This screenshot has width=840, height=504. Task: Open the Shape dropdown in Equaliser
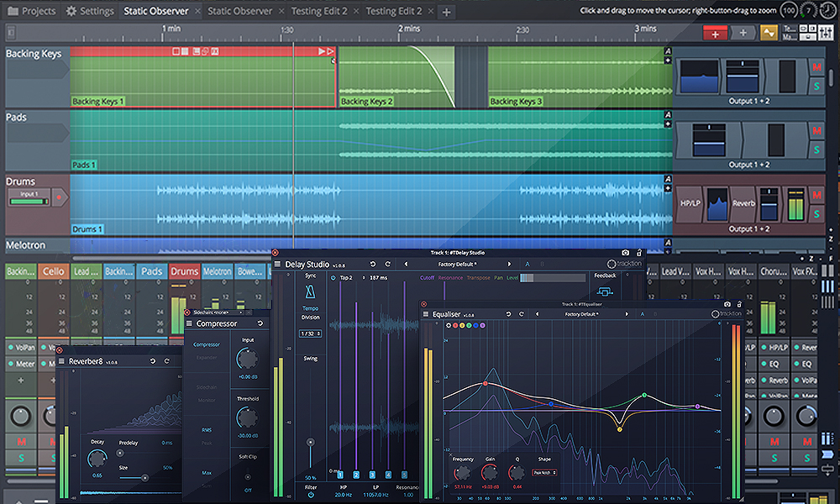[544, 473]
